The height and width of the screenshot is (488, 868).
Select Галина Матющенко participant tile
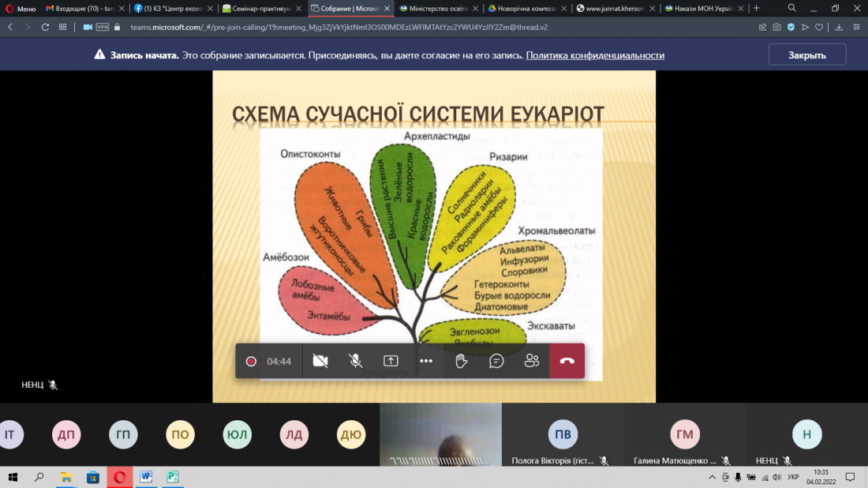pyautogui.click(x=685, y=434)
